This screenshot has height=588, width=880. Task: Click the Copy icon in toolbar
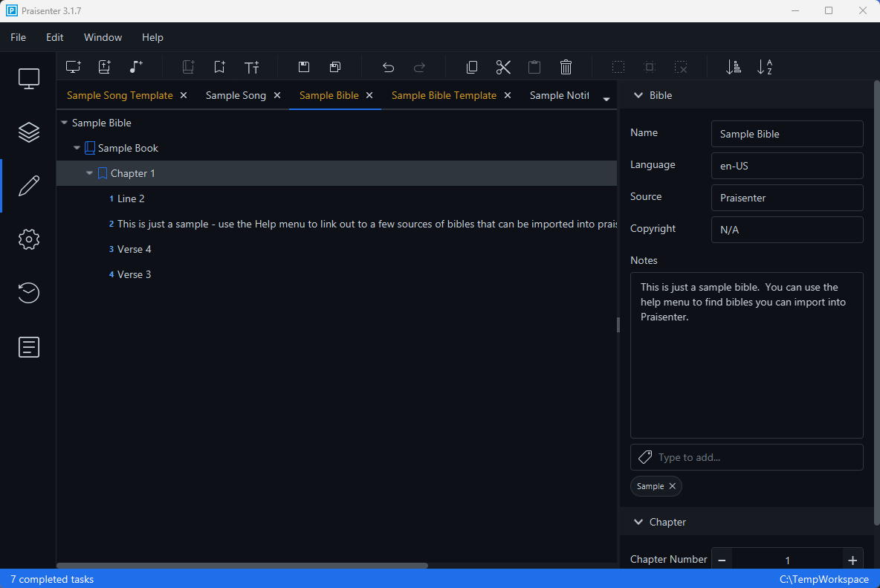point(472,67)
